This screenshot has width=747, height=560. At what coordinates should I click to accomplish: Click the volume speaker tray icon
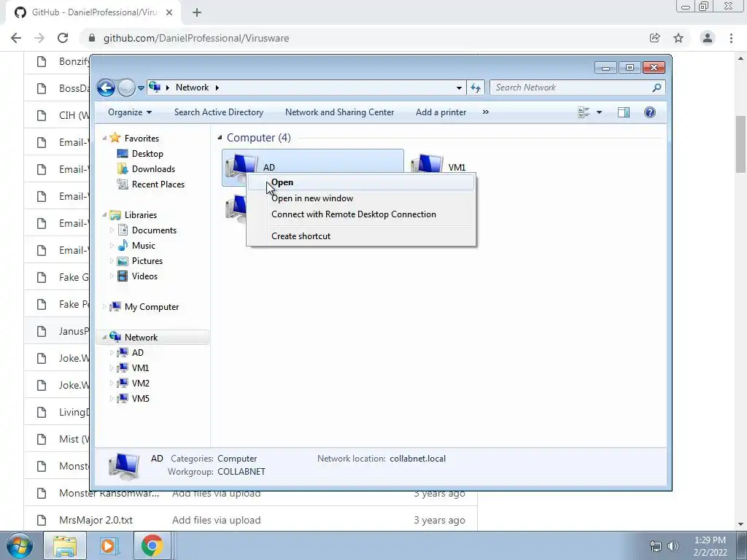coord(673,546)
